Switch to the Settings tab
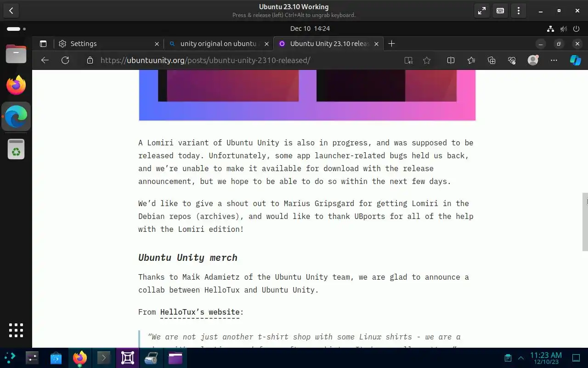 click(x=109, y=44)
